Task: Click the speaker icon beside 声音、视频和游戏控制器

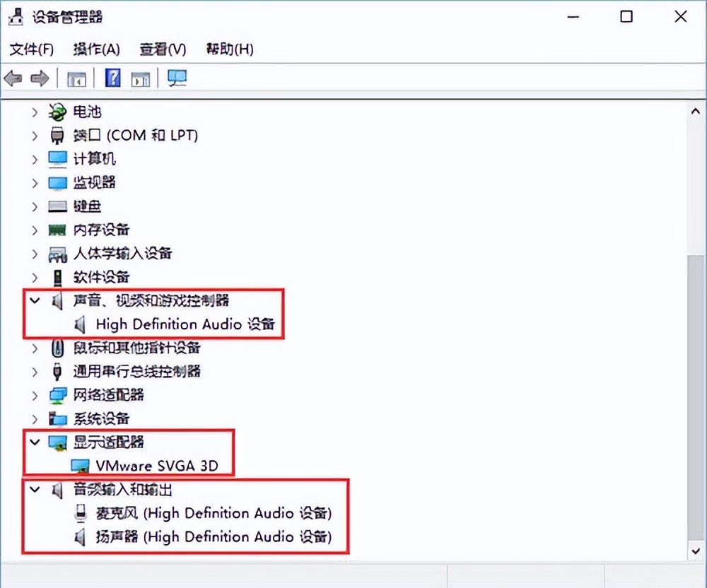Action: pos(57,300)
